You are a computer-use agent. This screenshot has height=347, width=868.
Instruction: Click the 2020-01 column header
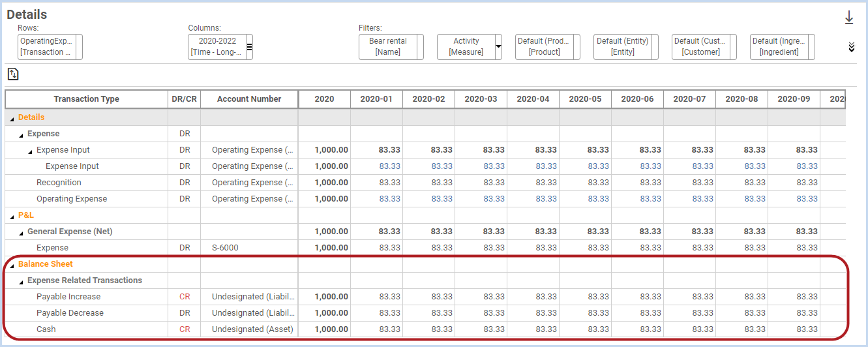376,99
